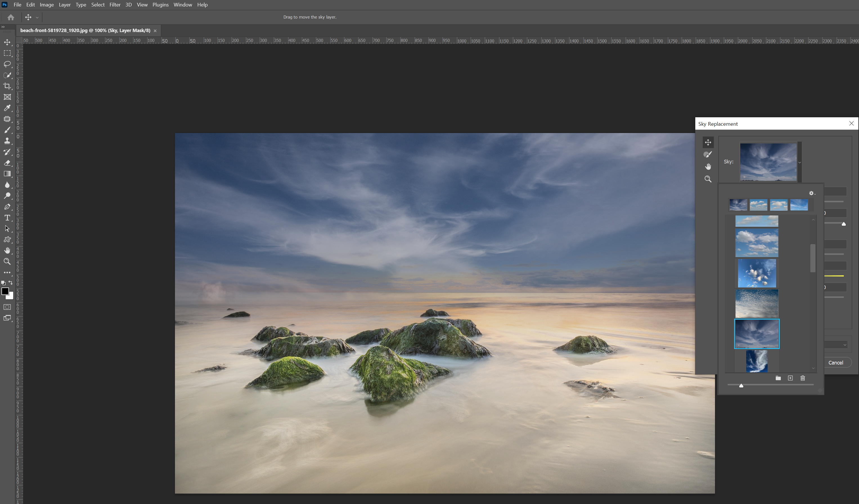Select the Hand tool in Sky Replacement
Image resolution: width=859 pixels, height=504 pixels.
[708, 166]
